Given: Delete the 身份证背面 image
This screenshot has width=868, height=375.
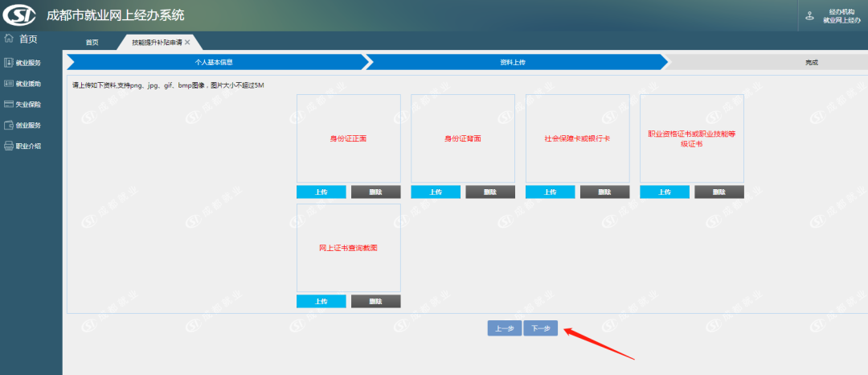Looking at the screenshot, I should tap(490, 192).
